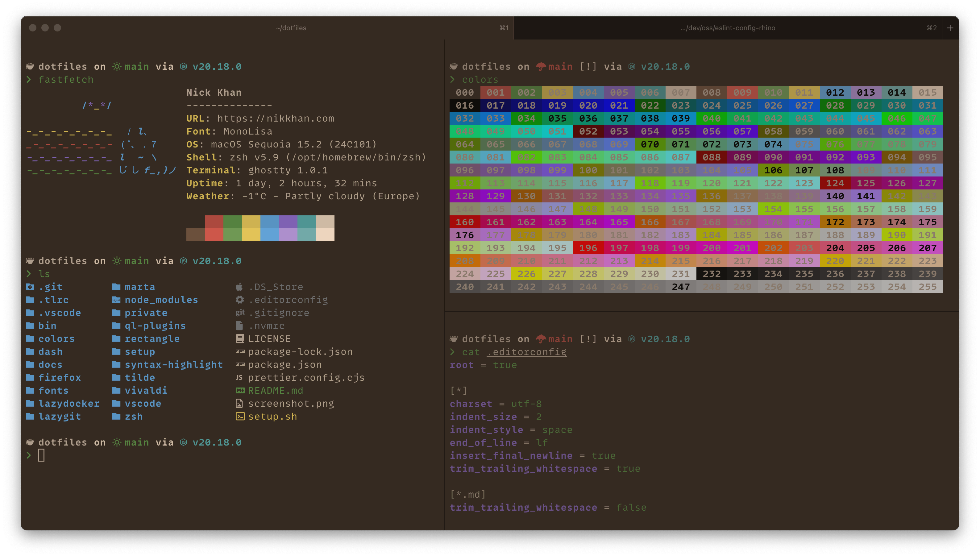This screenshot has height=556, width=980.
Task: Switch to the eslint-config-rhino tab
Action: (728, 28)
